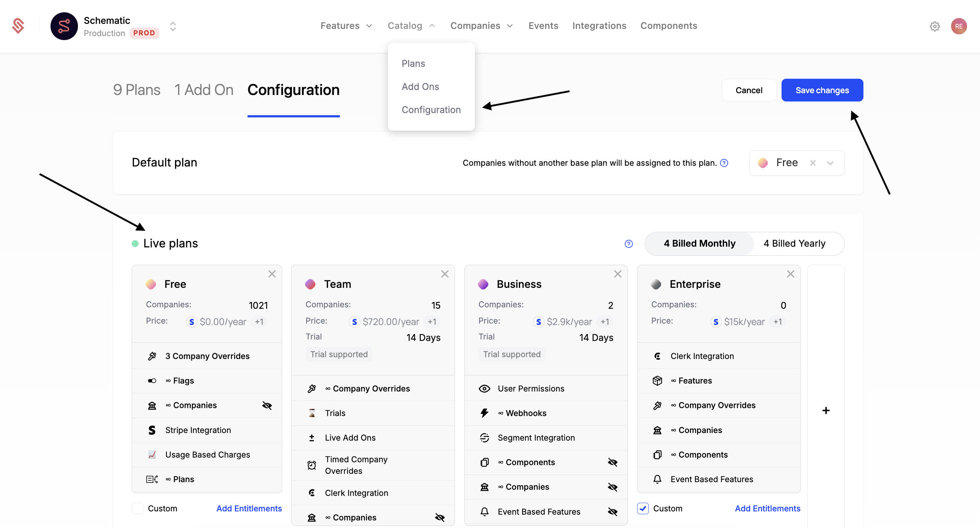Image resolution: width=980 pixels, height=528 pixels.
Task: Open Add Entitlements on the Free plan
Action: pos(249,508)
